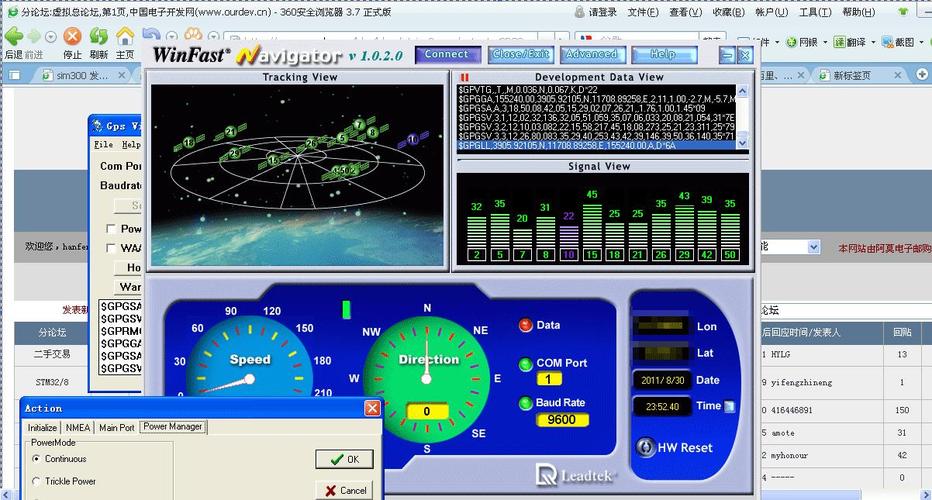Switch to the sim300 browser tab
The height and width of the screenshot is (500, 932).
point(83,76)
